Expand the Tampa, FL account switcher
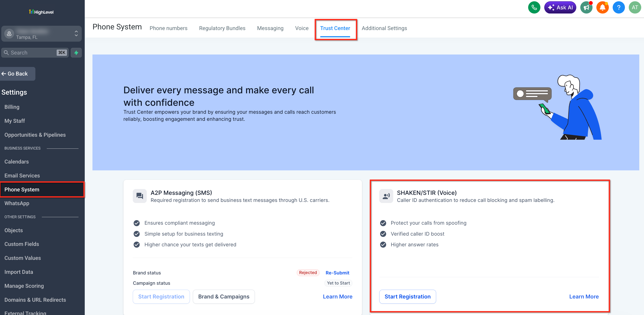The height and width of the screenshot is (315, 644). (41, 34)
